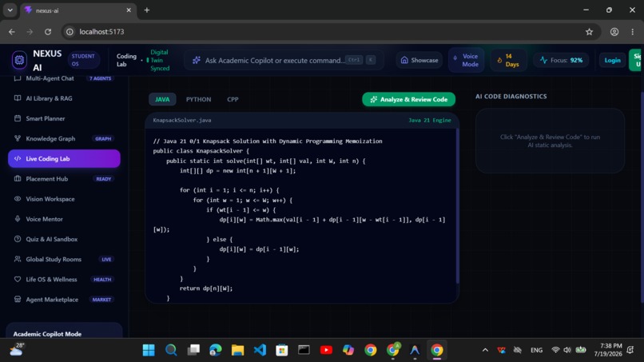Image resolution: width=644 pixels, height=362 pixels.
Task: Click the sparkle icon in command bar
Action: click(197, 61)
